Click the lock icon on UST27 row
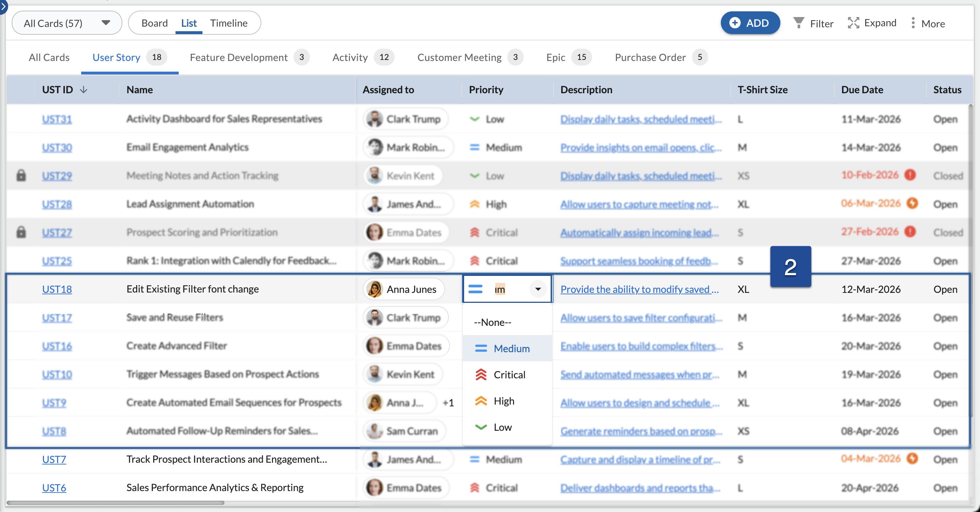This screenshot has height=512, width=980. 21,232
